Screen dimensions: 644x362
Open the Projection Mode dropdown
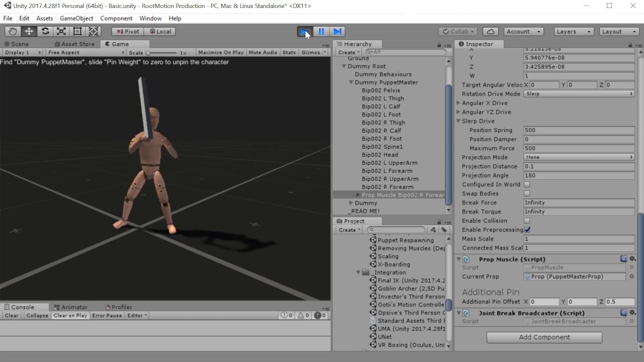click(x=579, y=157)
